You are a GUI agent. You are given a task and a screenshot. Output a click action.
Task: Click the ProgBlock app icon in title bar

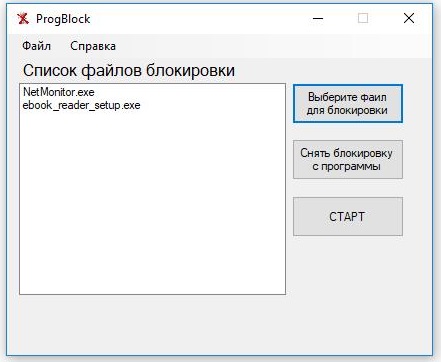click(23, 19)
